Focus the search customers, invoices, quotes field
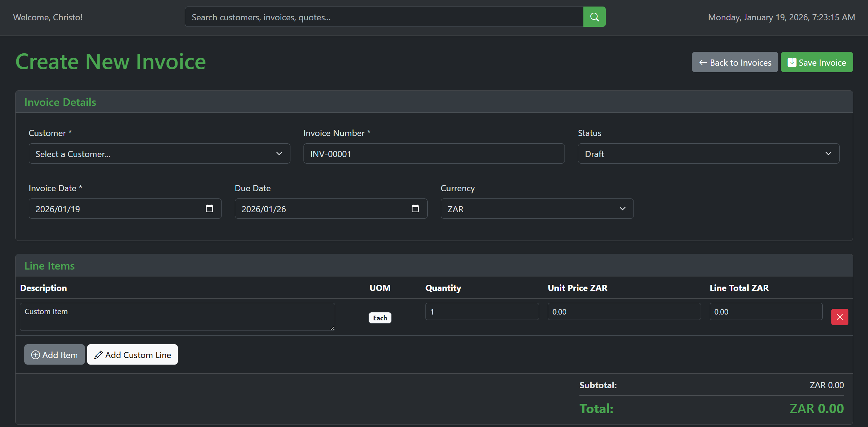 click(384, 17)
